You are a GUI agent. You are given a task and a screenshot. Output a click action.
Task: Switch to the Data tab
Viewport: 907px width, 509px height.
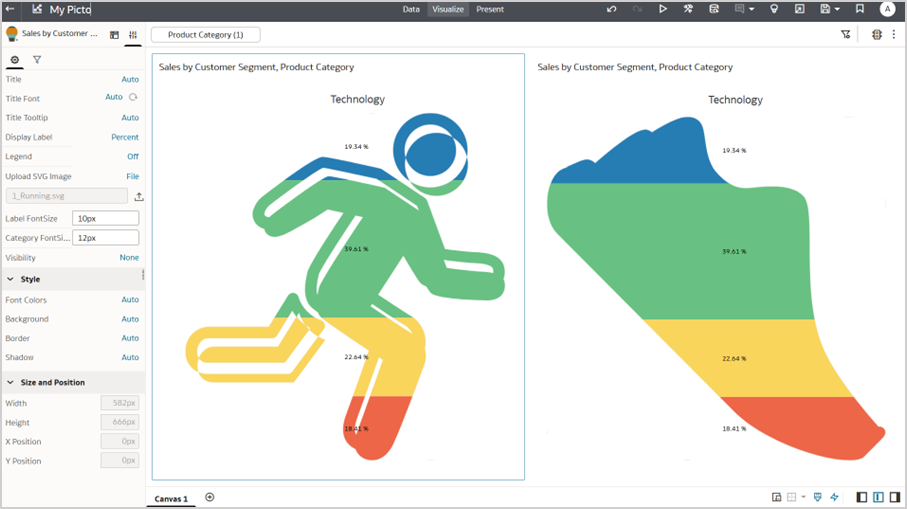[411, 9]
